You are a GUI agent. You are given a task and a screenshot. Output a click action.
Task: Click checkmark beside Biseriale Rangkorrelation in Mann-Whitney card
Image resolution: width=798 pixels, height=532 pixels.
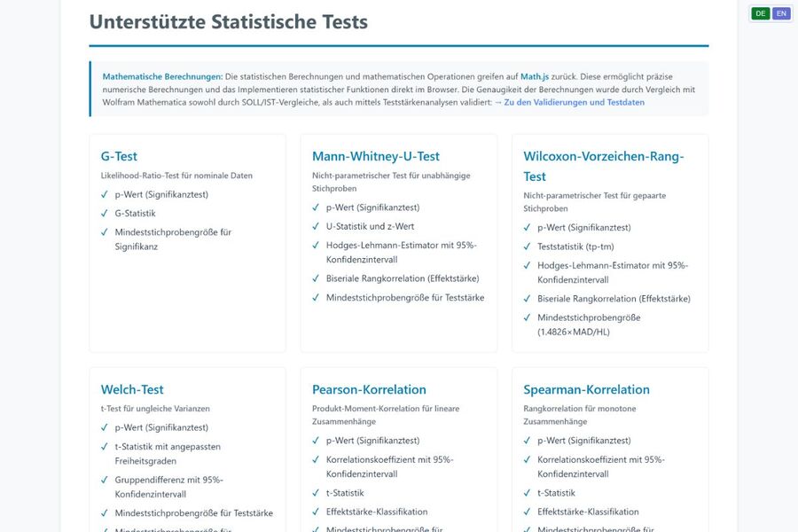coord(317,278)
